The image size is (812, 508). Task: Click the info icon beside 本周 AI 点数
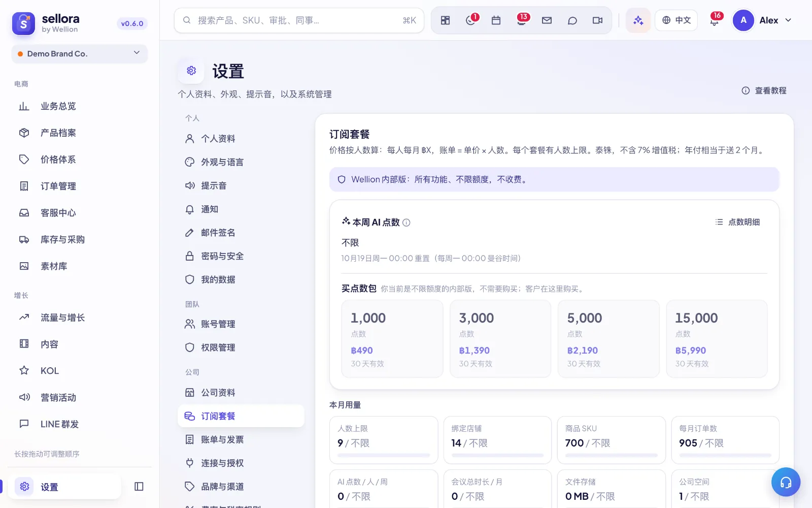pyautogui.click(x=407, y=223)
